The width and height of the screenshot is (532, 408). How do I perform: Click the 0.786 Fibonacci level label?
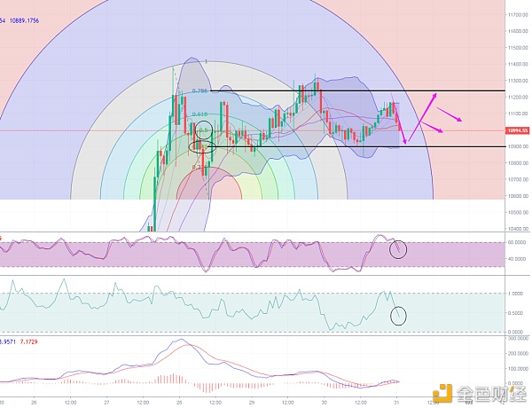click(199, 91)
